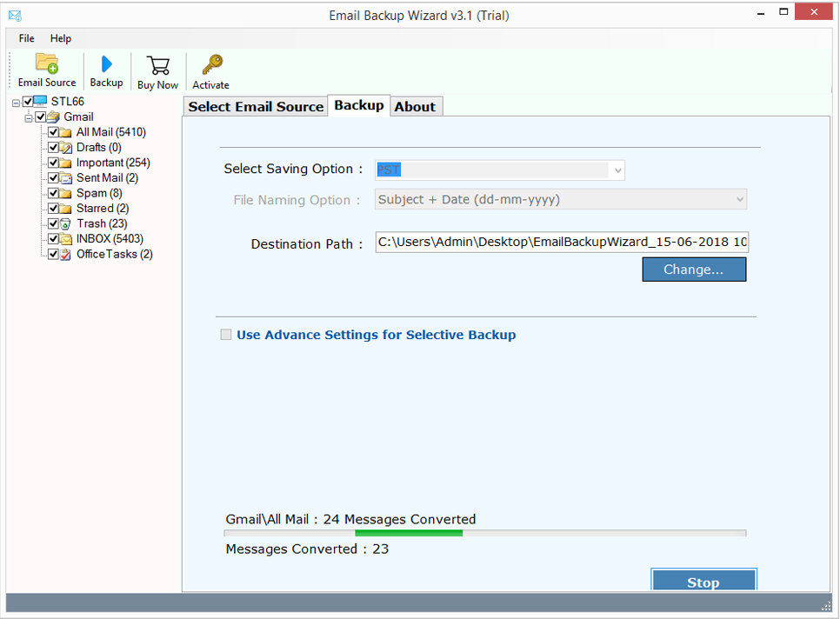840x619 pixels.
Task: Uncheck the Starred checkbox
Action: (53, 209)
